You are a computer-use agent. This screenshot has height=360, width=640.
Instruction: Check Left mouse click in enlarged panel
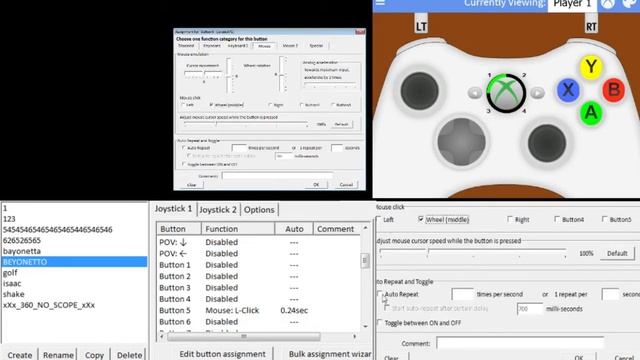(x=379, y=220)
